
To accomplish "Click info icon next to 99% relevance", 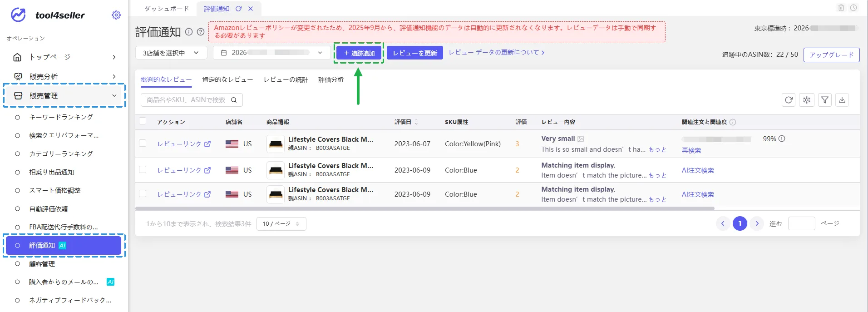I will 782,139.
